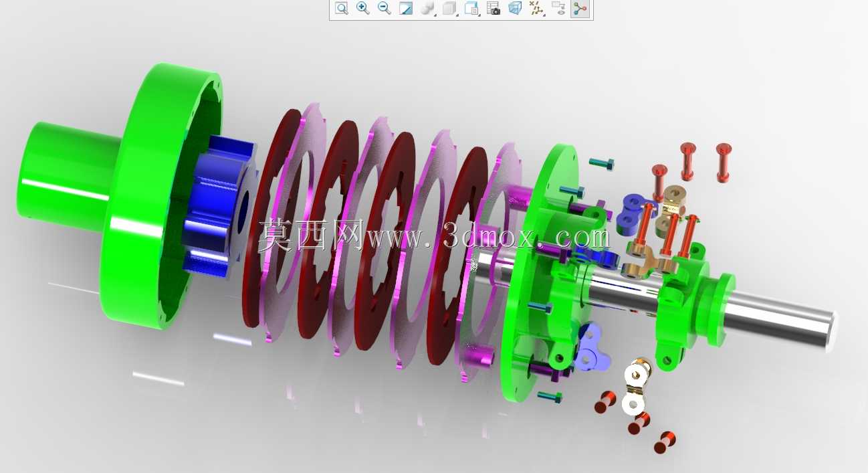Click the Refit view magnifier icon
Image resolution: width=868 pixels, height=473 pixels.
click(341, 9)
